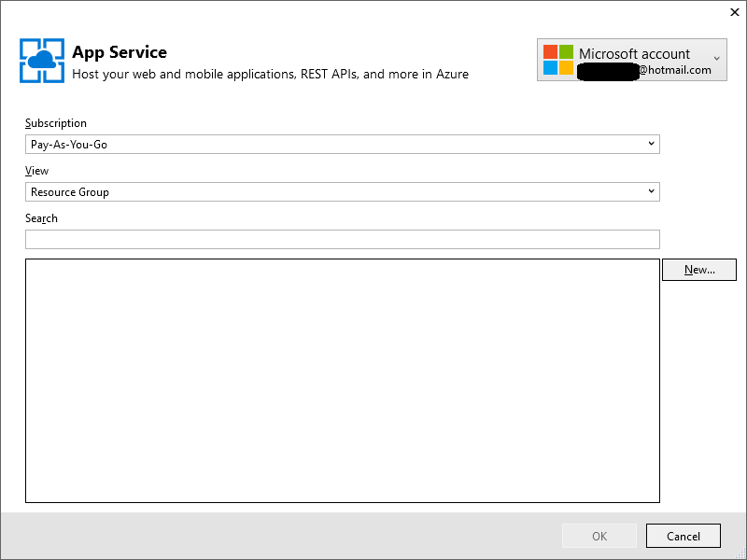Click the Search label
The height and width of the screenshot is (560, 747).
(41, 218)
